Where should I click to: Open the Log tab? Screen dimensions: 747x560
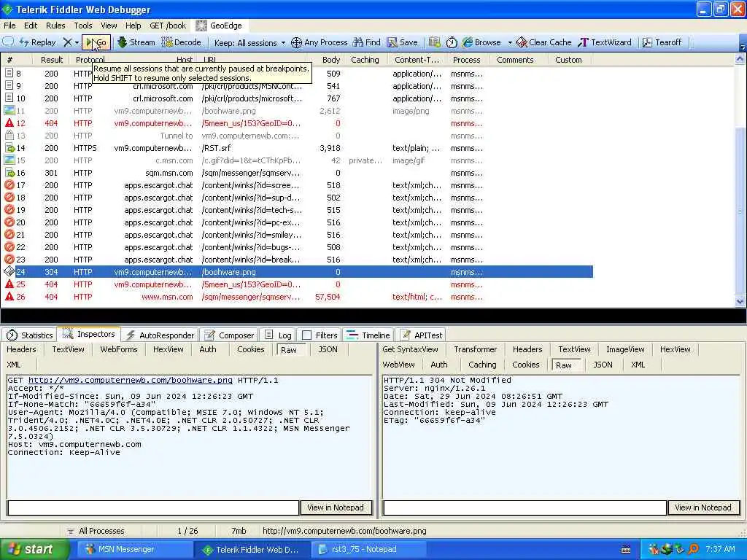tap(278, 335)
